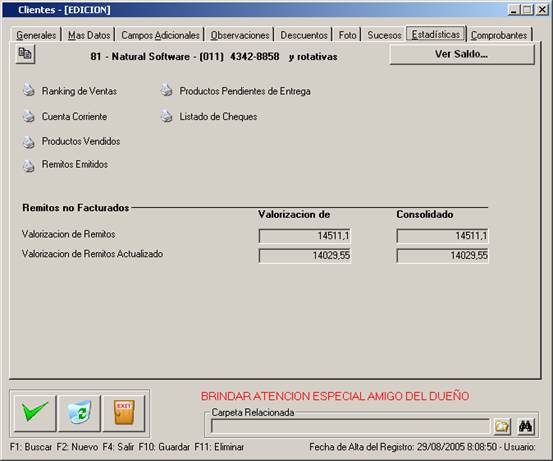Open the Listado de Cheques report link
This screenshot has height=461, width=553.
coord(218,116)
